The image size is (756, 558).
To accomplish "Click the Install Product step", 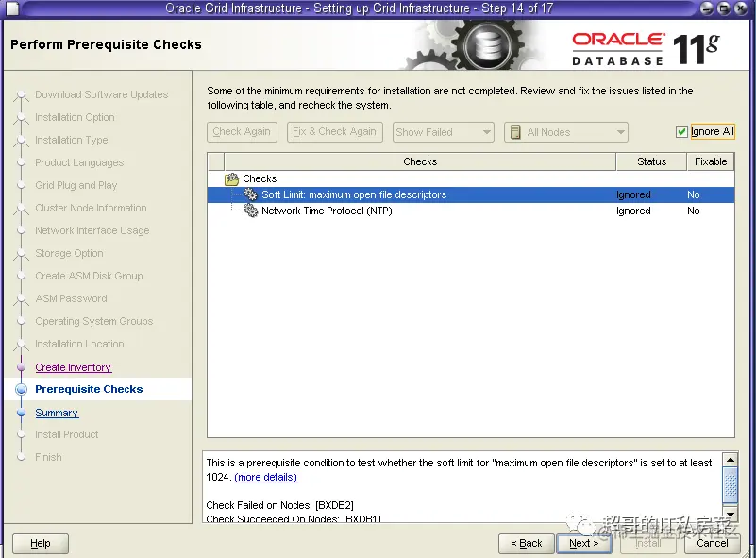I will tap(66, 434).
